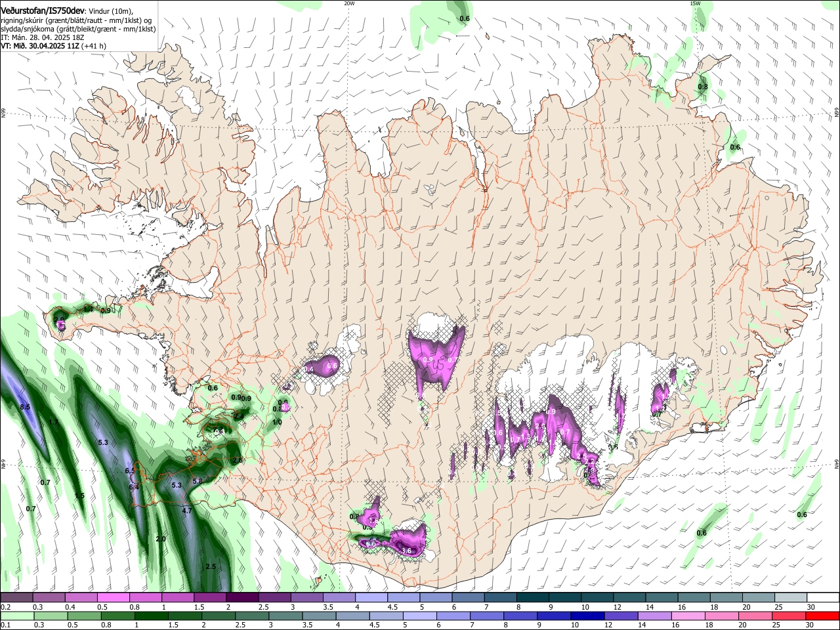Click the '3.6' snowfall value on the southern glacier

[406, 551]
